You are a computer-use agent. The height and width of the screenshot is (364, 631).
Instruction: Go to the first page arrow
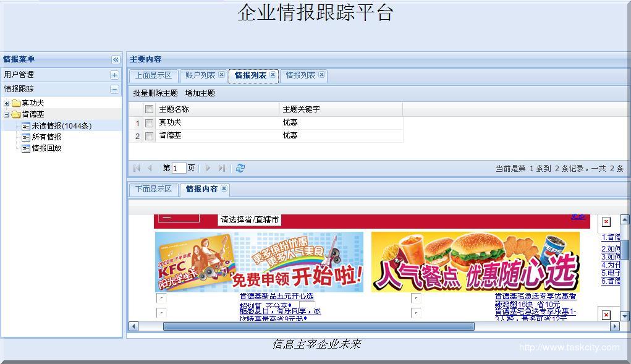click(x=137, y=168)
